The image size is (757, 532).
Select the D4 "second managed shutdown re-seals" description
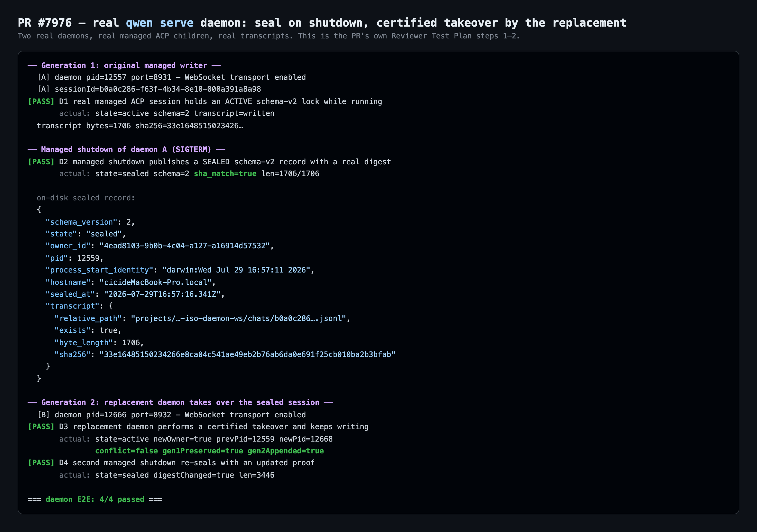tap(187, 463)
